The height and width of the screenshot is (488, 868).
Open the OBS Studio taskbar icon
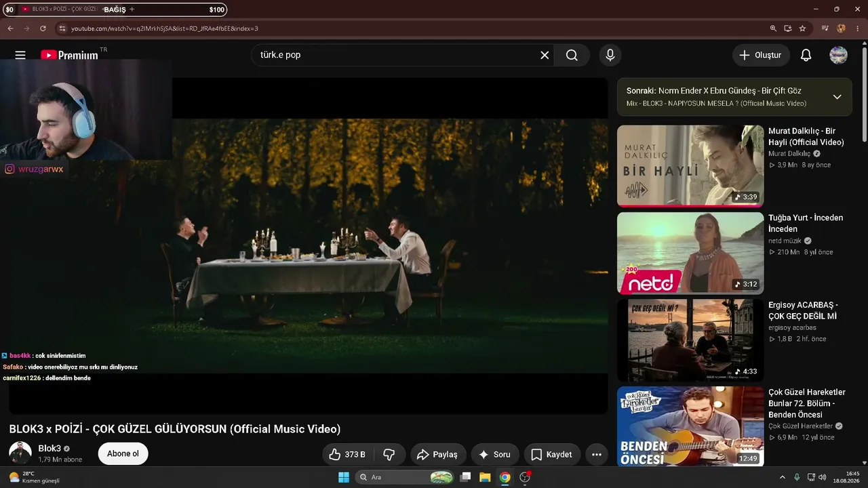coord(525,477)
